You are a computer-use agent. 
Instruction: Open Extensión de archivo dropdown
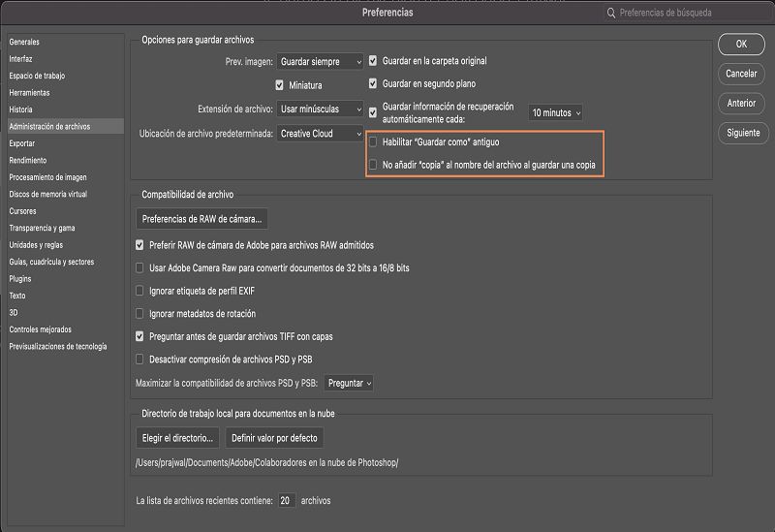320,109
